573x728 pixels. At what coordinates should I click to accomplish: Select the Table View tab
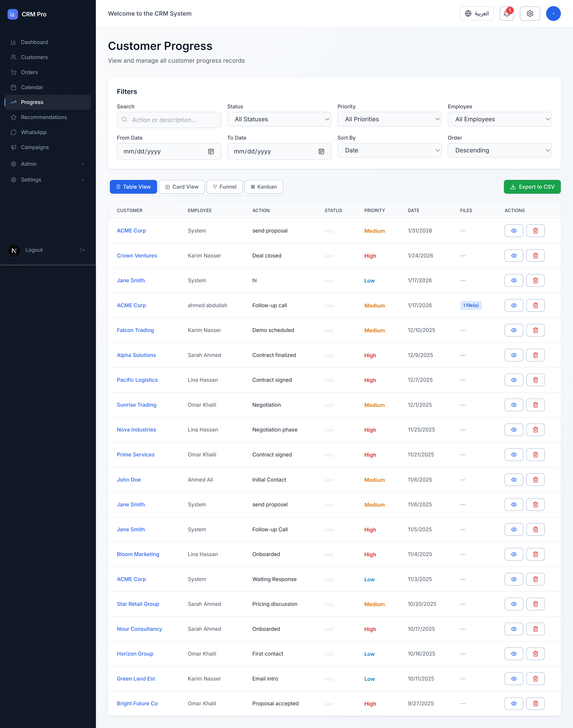click(133, 187)
